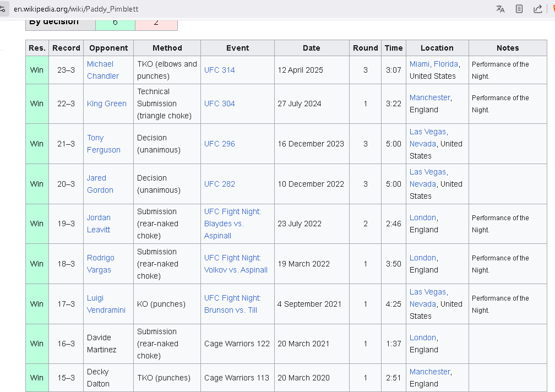The width and height of the screenshot is (555, 392).
Task: Open the Miami, Florida location link
Action: tap(434, 64)
